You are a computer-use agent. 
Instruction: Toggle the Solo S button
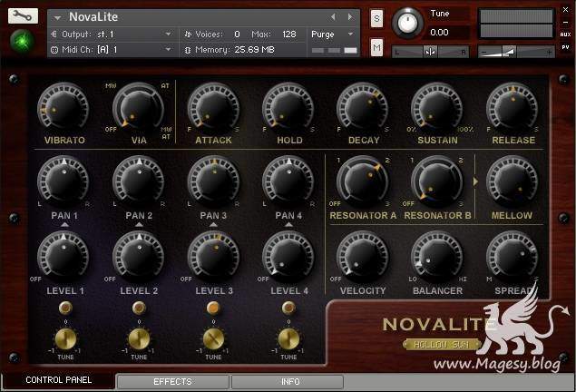(376, 18)
